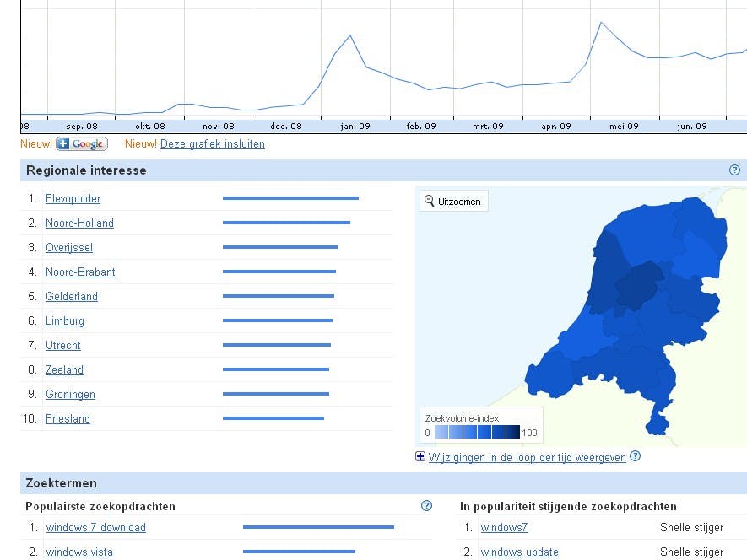This screenshot has height=560, width=747.
Task: Open Gelderland region link
Action: point(72,296)
